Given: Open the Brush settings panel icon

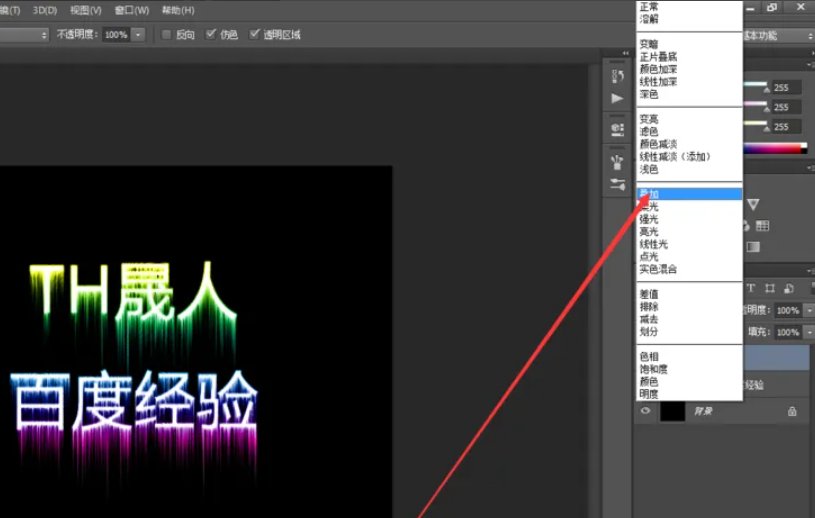Looking at the screenshot, I should (x=617, y=184).
